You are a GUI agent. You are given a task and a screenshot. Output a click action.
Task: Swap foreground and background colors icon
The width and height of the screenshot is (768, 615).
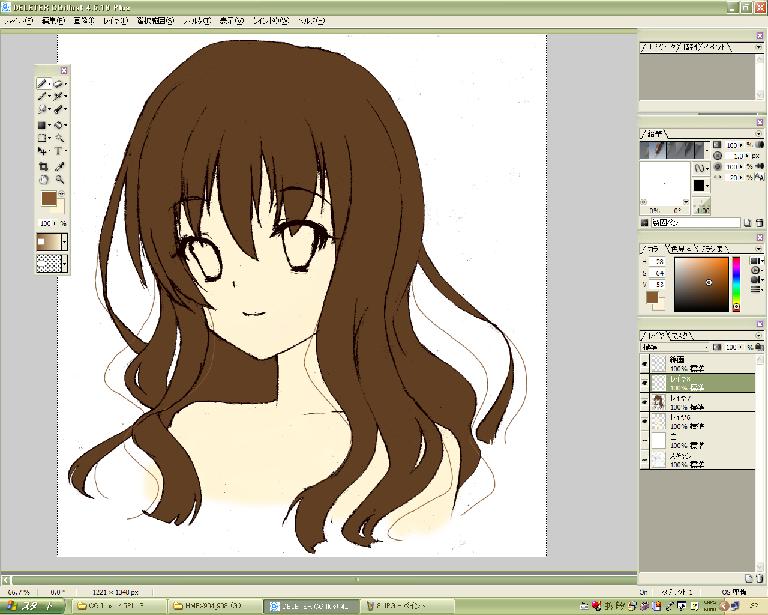(x=62, y=193)
